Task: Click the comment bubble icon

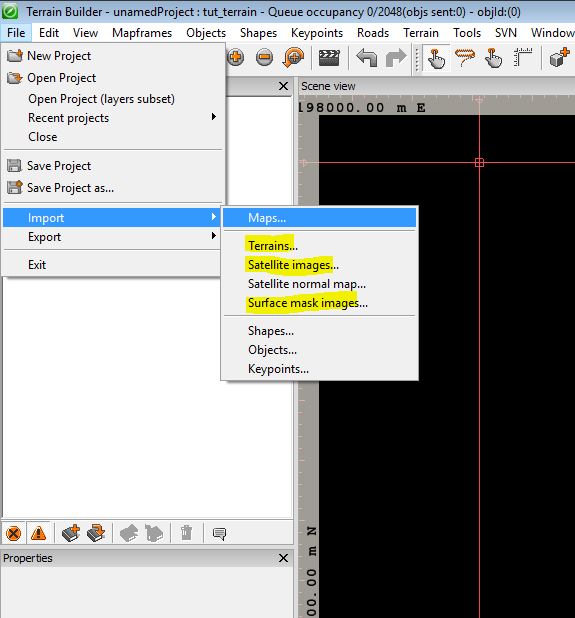Action: point(219,534)
